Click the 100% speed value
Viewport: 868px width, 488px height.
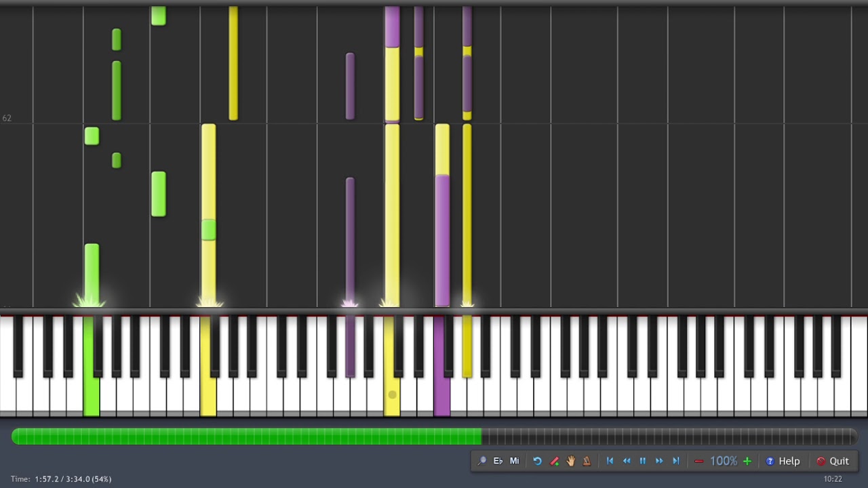[724, 461]
